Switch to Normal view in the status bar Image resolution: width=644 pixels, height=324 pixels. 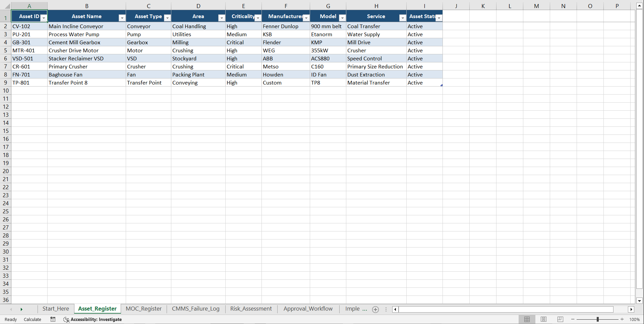coord(527,319)
